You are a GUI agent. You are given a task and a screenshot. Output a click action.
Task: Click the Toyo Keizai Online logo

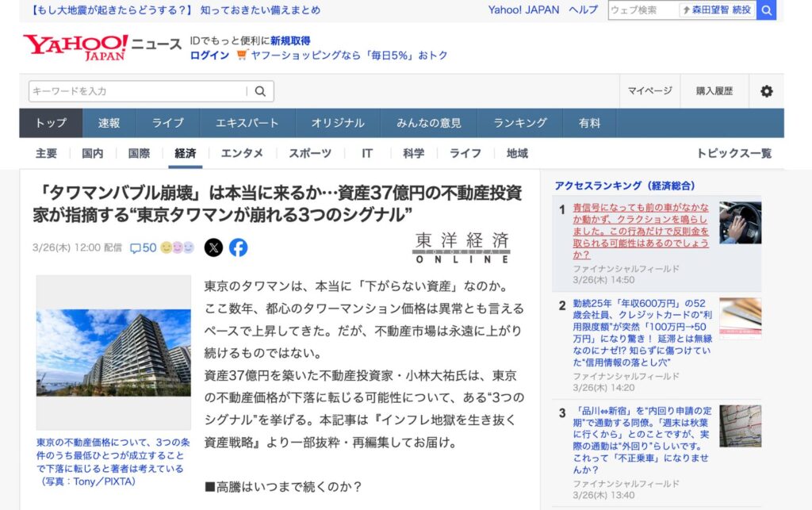click(462, 247)
